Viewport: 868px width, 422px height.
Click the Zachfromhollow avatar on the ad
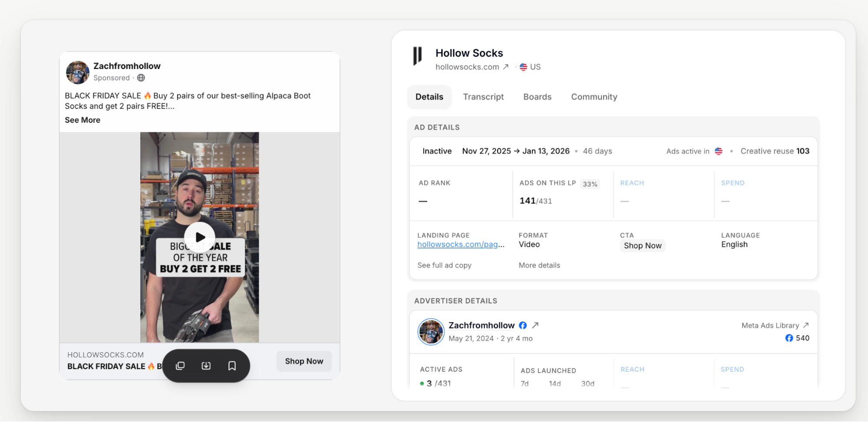click(x=78, y=72)
